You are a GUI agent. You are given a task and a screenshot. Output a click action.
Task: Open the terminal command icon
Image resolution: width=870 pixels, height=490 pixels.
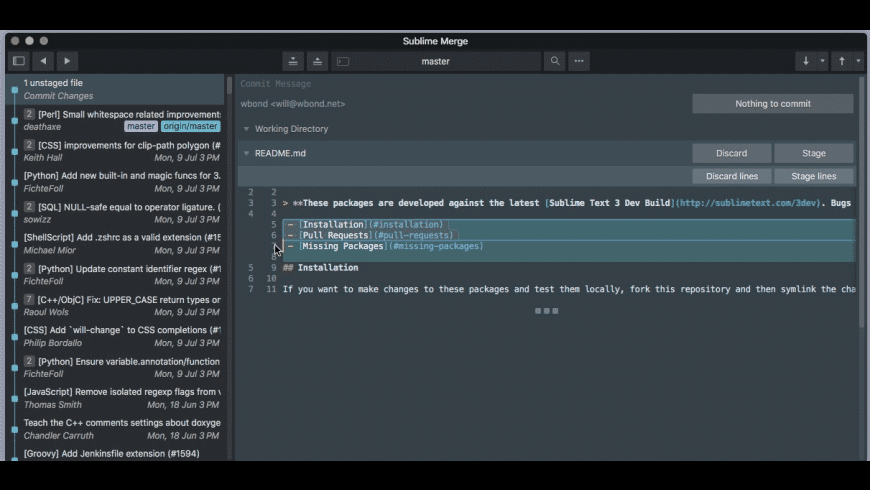tap(343, 61)
